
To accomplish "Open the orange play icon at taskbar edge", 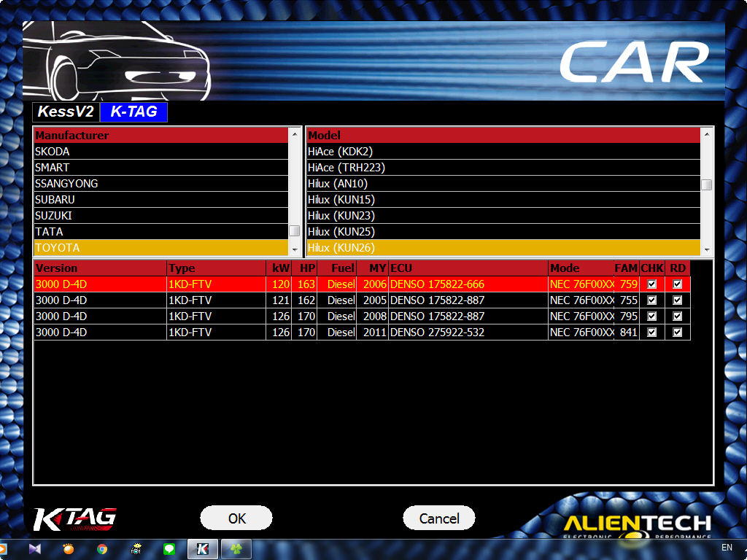I will point(3,549).
